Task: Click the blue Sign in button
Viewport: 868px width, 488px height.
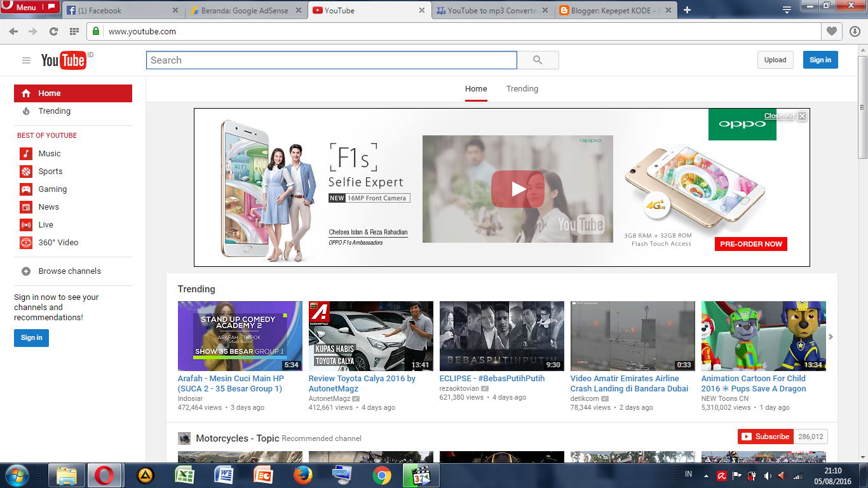Action: tap(820, 60)
